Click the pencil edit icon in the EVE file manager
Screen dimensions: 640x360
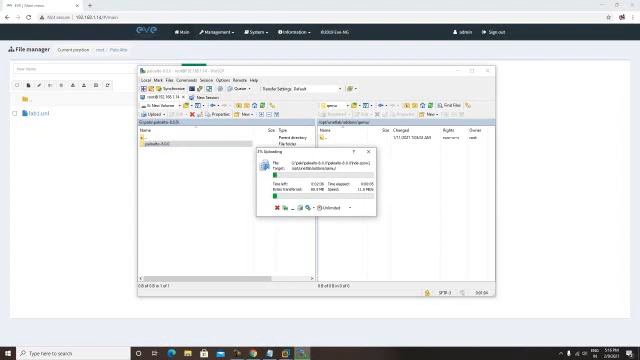(39, 85)
